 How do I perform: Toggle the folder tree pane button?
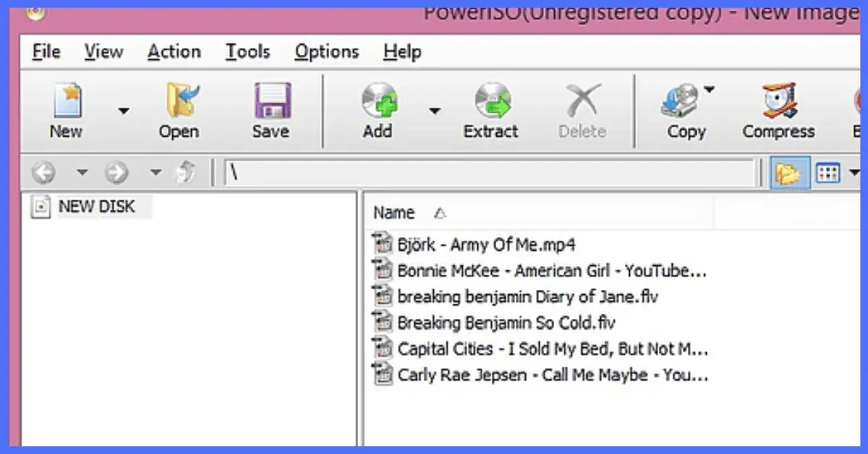point(790,174)
